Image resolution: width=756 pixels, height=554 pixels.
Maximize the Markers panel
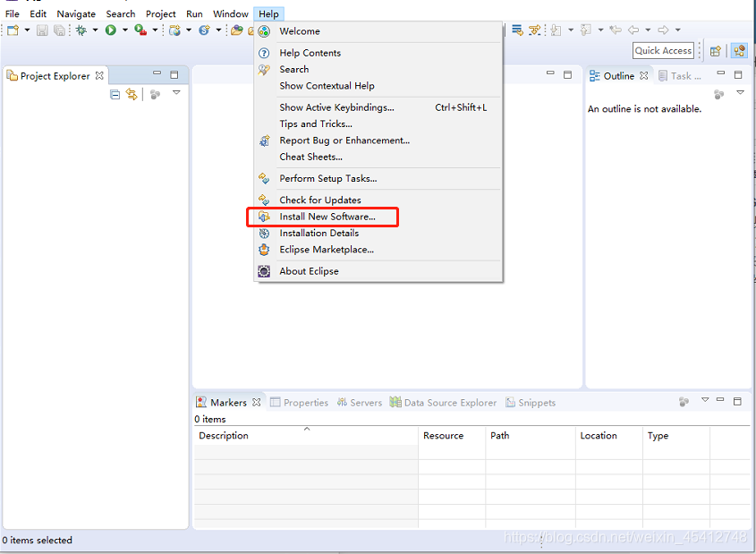click(737, 401)
